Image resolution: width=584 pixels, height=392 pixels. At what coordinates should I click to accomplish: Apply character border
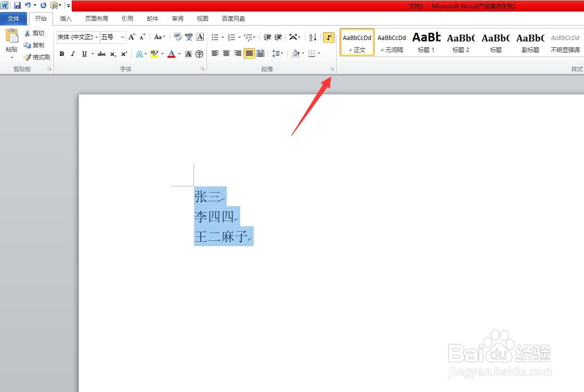pyautogui.click(x=200, y=37)
